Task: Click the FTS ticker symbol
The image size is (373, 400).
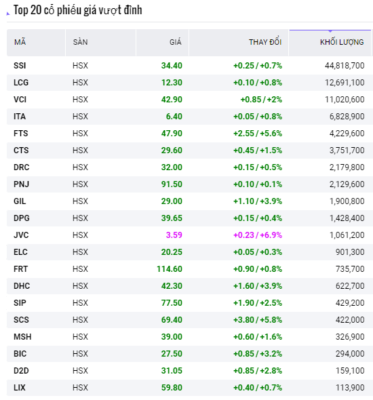Action: 21,134
